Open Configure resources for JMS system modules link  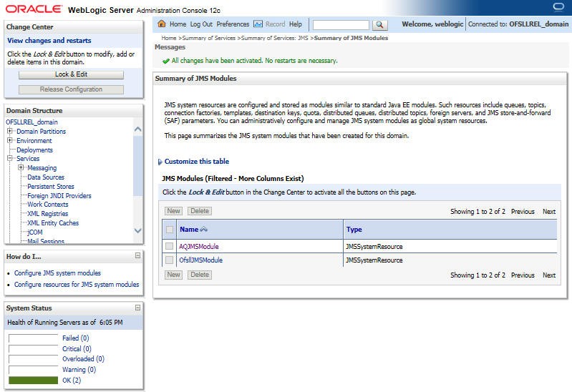(x=77, y=285)
